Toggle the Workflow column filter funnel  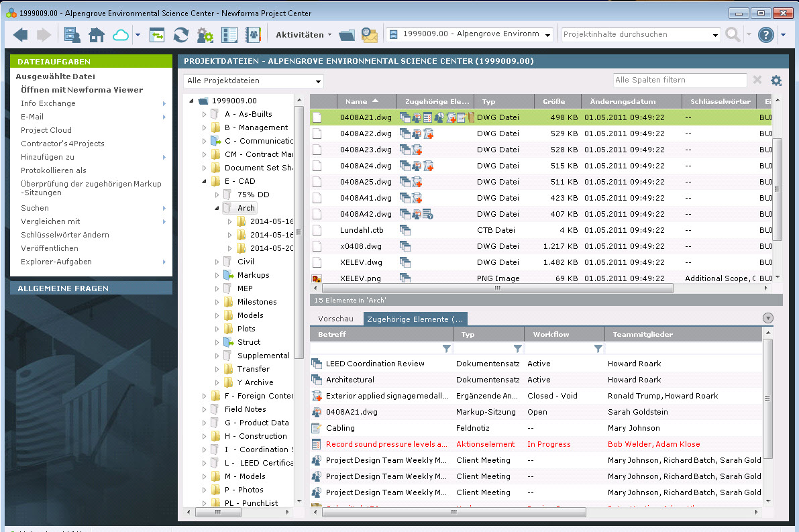598,349
